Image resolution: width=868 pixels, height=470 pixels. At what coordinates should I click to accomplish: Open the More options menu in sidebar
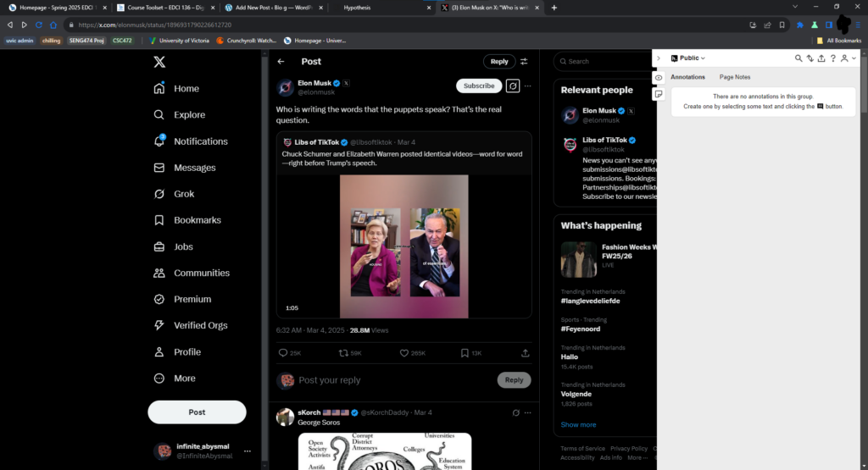(174, 379)
